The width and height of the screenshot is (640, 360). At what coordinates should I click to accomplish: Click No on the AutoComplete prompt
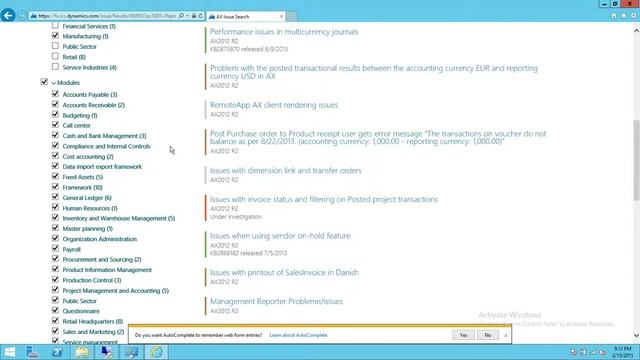(x=488, y=335)
